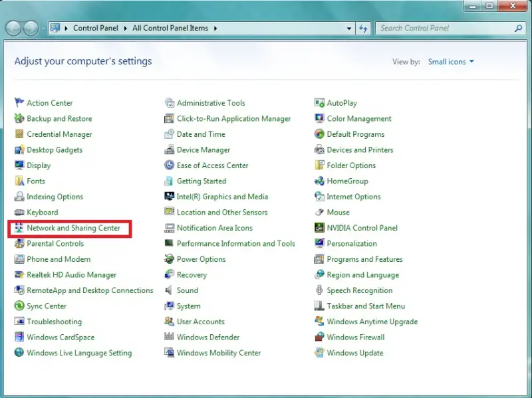Screen dimensions: 532x398
Task: Open Internet Options
Action: 354,197
